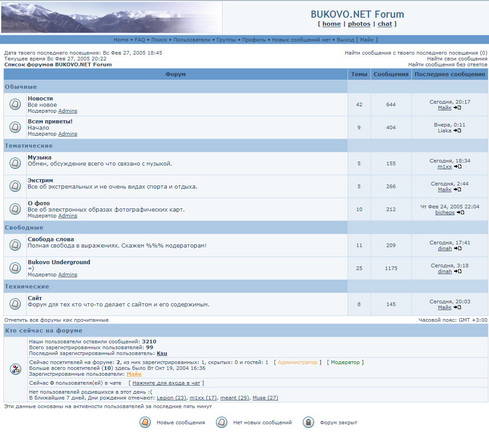Open Поиск in the navigation bar
This screenshot has width=489, height=434.
click(x=159, y=40)
